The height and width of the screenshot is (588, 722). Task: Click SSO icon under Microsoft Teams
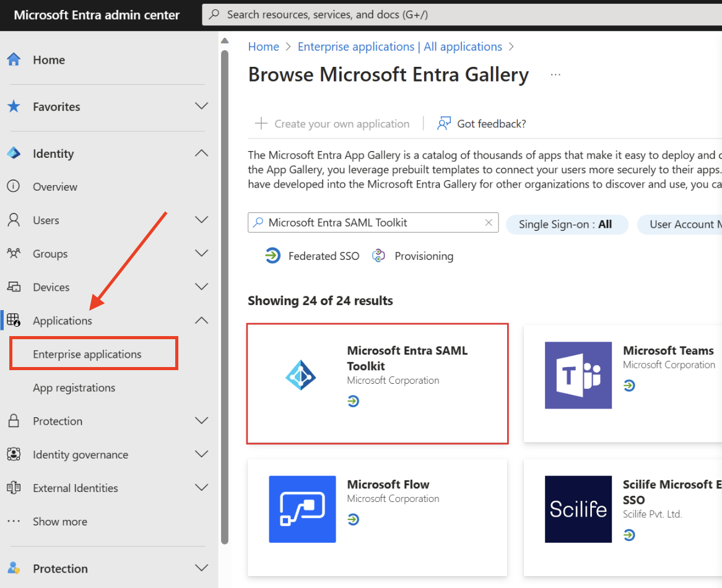tap(630, 386)
